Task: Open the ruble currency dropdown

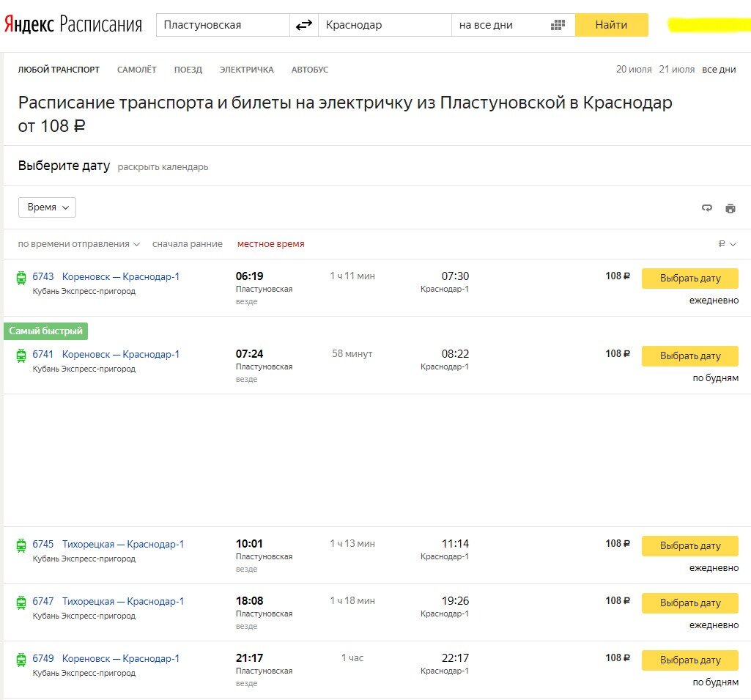Action: tap(727, 244)
